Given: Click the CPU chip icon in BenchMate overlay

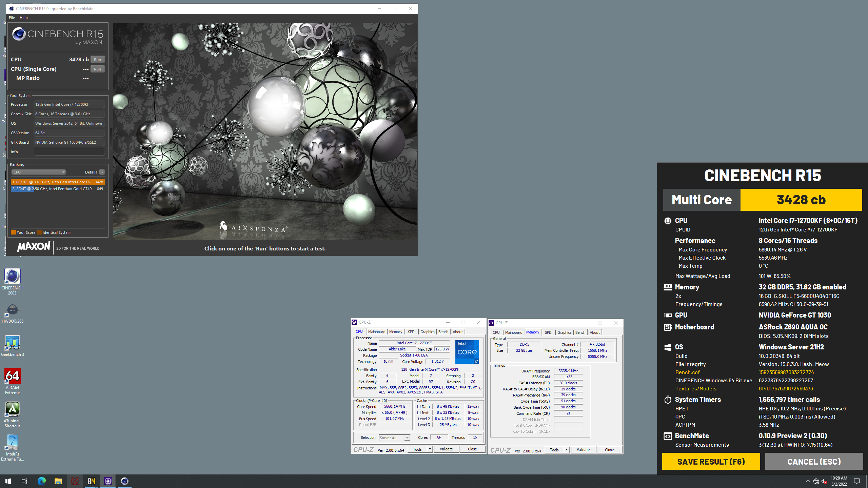Looking at the screenshot, I should (x=668, y=221).
